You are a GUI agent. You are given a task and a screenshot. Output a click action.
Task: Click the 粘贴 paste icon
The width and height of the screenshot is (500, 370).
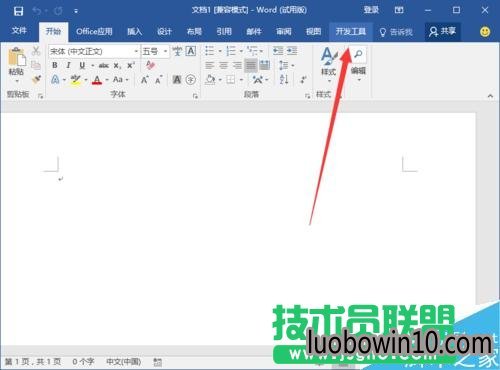(x=17, y=57)
